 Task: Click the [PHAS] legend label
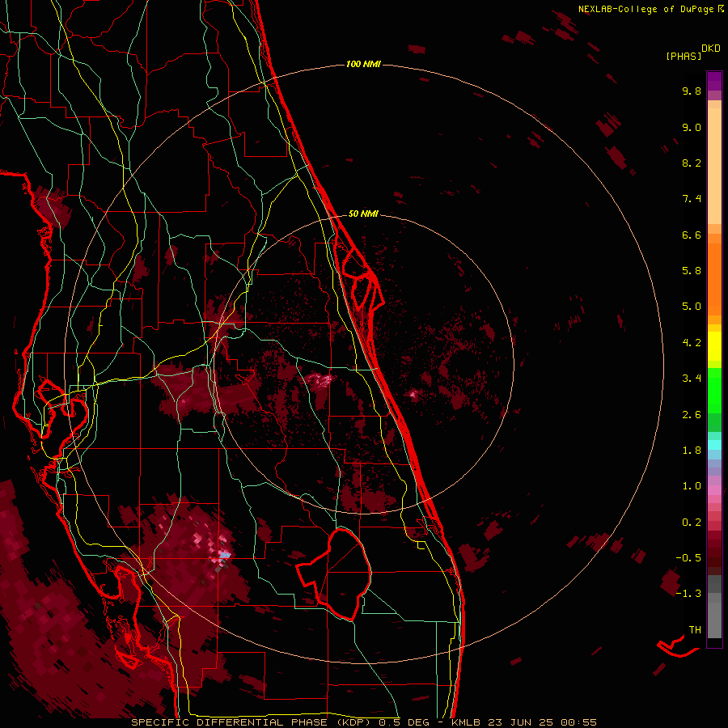(x=684, y=57)
